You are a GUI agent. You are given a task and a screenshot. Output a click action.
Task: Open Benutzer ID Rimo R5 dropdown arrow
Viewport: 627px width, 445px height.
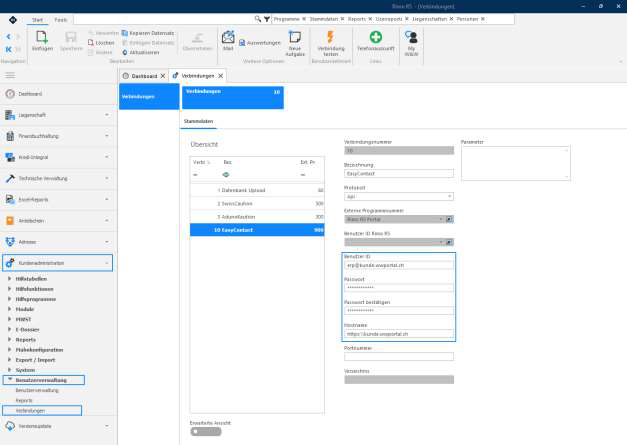pyautogui.click(x=441, y=242)
